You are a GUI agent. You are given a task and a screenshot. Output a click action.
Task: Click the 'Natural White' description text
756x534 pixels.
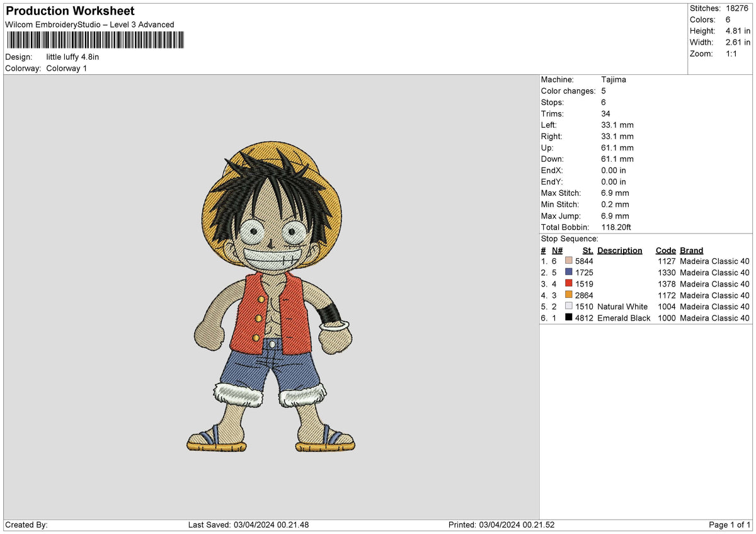[622, 307]
